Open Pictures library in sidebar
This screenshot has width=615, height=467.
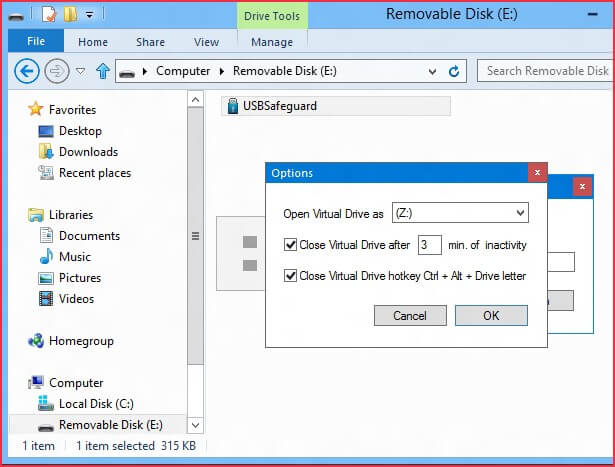(x=80, y=278)
